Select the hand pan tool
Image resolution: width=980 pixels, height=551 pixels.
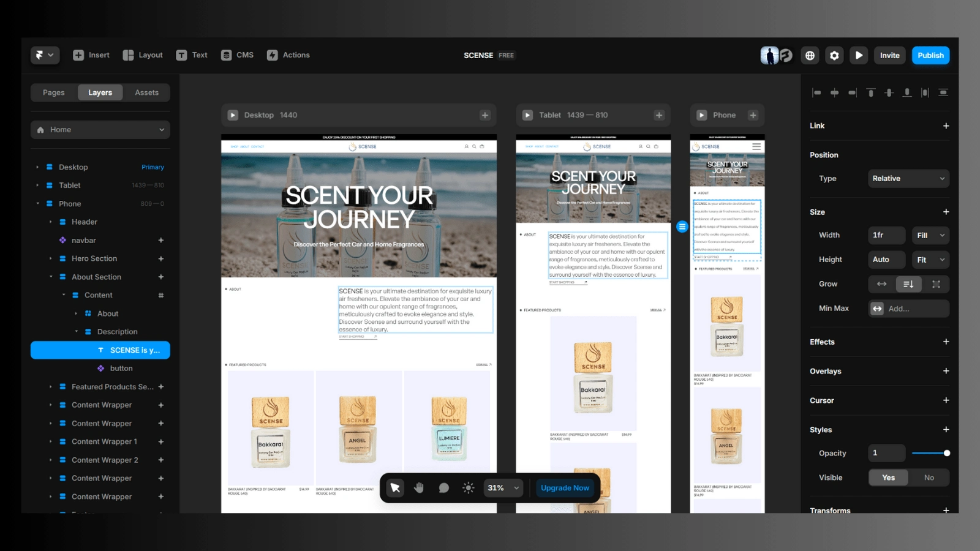point(419,488)
